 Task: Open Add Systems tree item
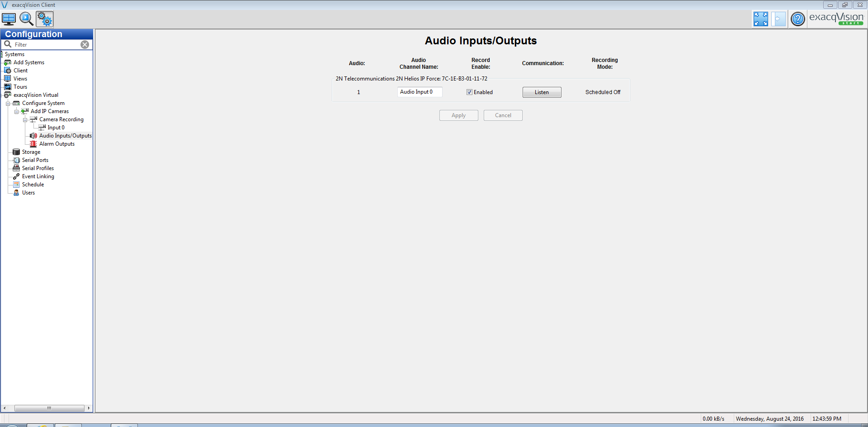coord(29,62)
